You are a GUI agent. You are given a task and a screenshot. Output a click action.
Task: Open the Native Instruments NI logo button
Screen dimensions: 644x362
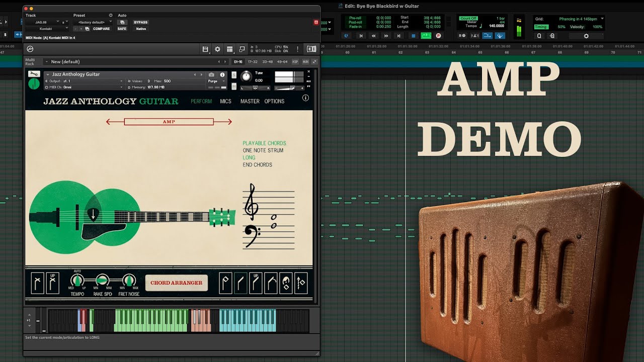(311, 49)
